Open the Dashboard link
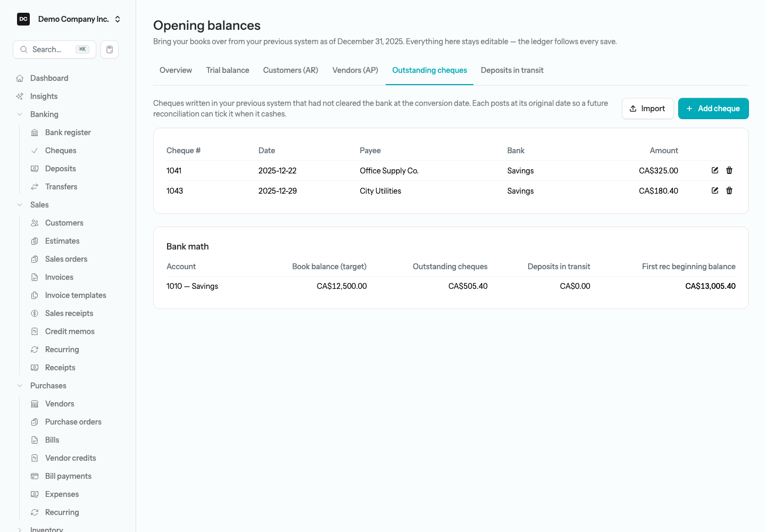Image resolution: width=766 pixels, height=532 pixels. pyautogui.click(x=49, y=78)
